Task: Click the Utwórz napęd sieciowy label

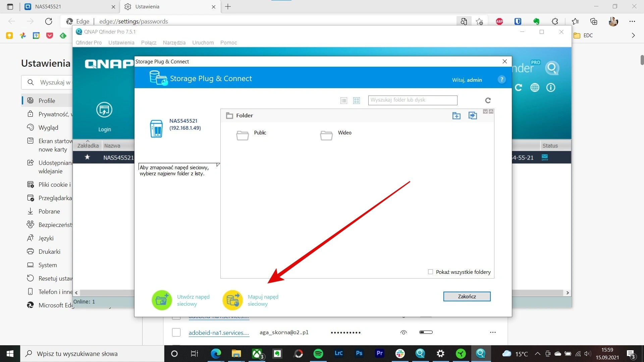Action: 193,300
